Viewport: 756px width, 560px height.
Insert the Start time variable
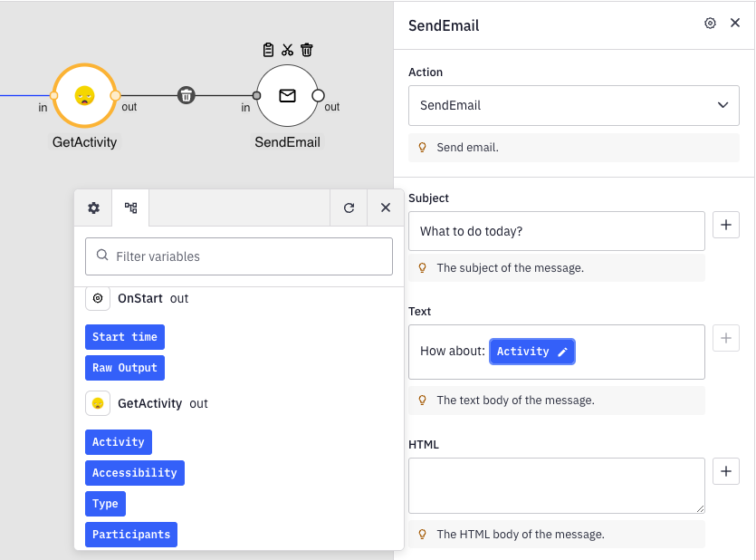[125, 337]
